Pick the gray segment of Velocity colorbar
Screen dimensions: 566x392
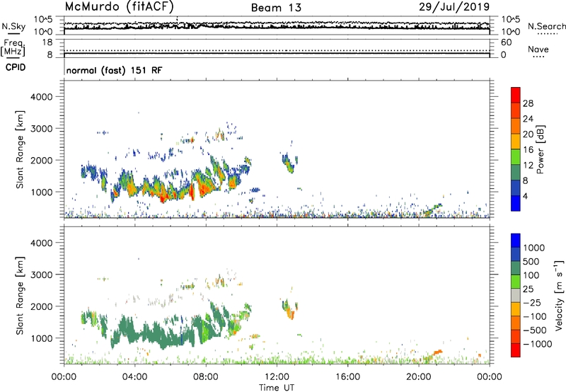[516, 295]
